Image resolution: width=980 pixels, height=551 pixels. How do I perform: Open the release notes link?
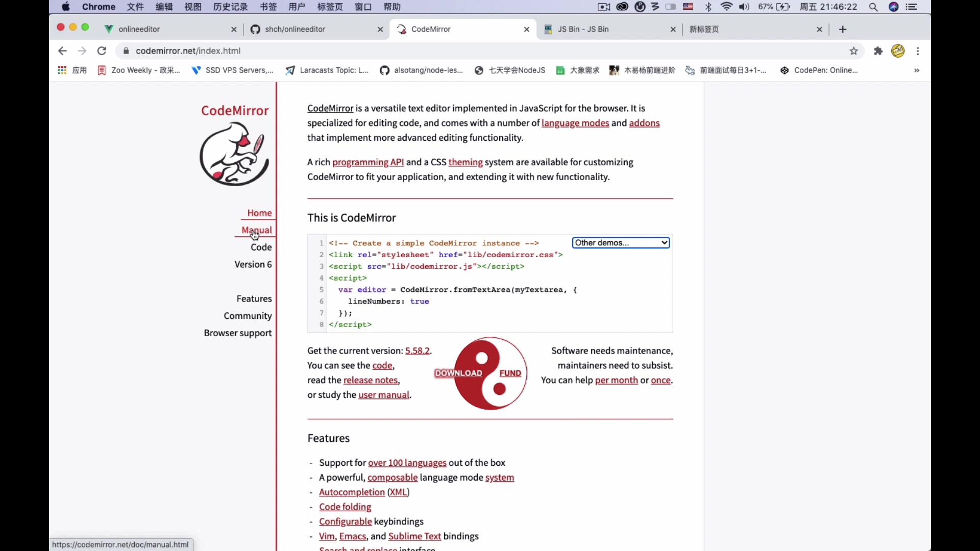tap(371, 381)
